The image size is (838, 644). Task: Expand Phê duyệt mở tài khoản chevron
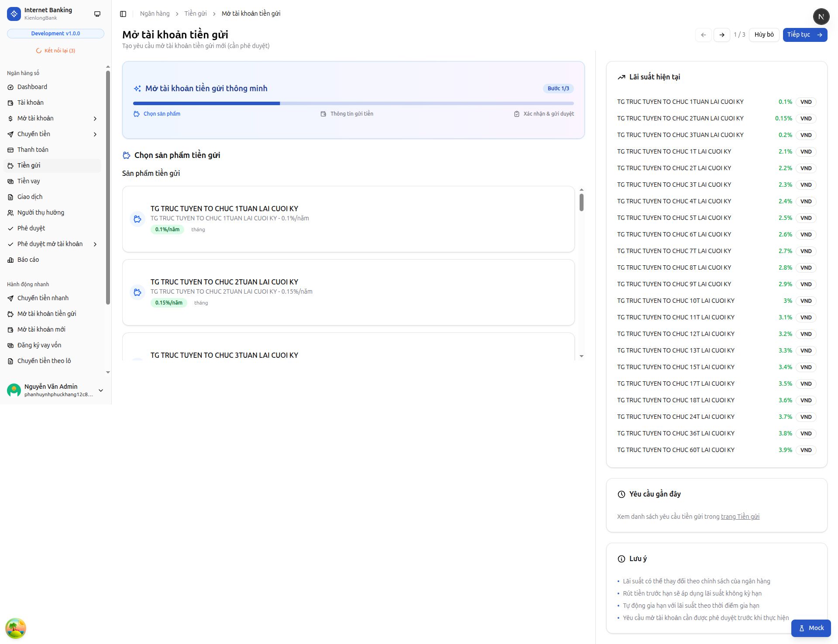[95, 244]
